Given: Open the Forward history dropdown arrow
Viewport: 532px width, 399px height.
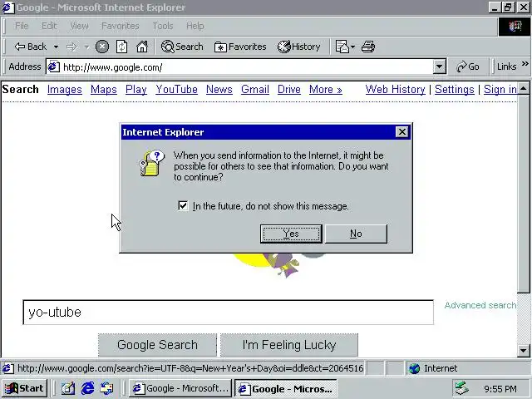Looking at the screenshot, I should 86,47.
